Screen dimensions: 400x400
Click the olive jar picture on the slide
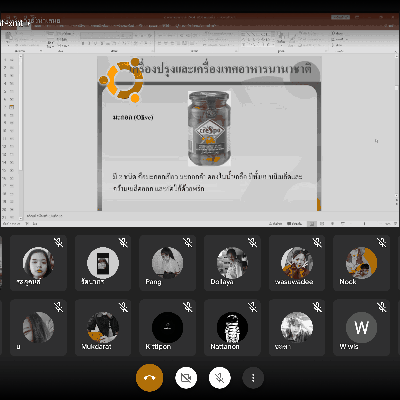[209, 128]
